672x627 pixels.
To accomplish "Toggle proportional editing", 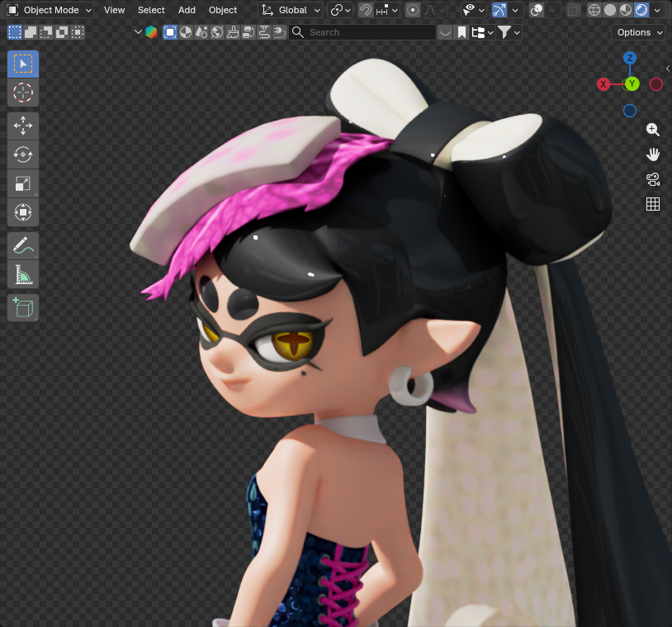I will click(413, 10).
